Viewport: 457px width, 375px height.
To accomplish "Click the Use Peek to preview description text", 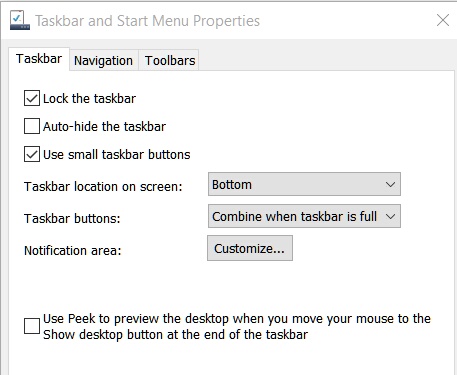I will pos(237,327).
